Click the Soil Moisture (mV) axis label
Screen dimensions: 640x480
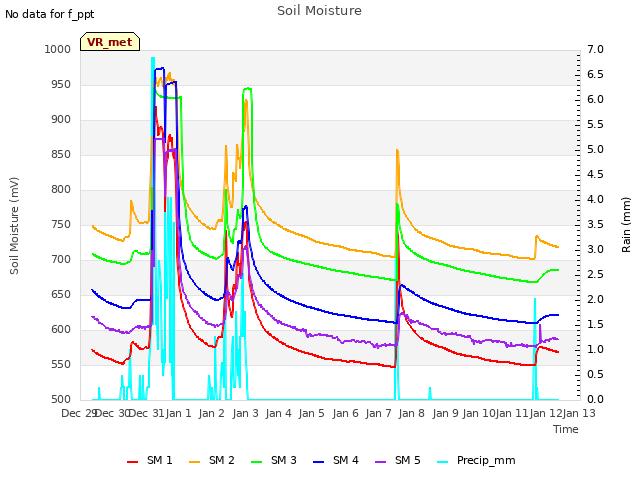point(14,226)
